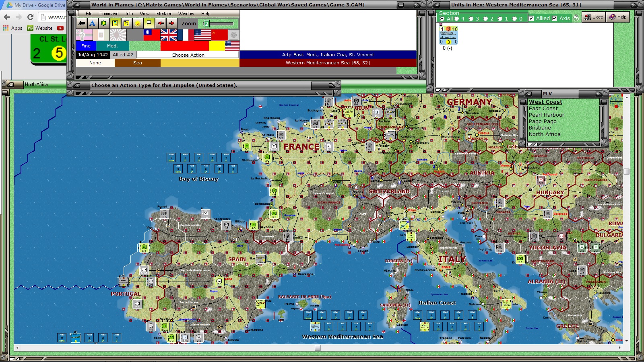Viewport: 644px width, 362px height.
Task: Select the Soviet red flag
Action: (x=219, y=35)
